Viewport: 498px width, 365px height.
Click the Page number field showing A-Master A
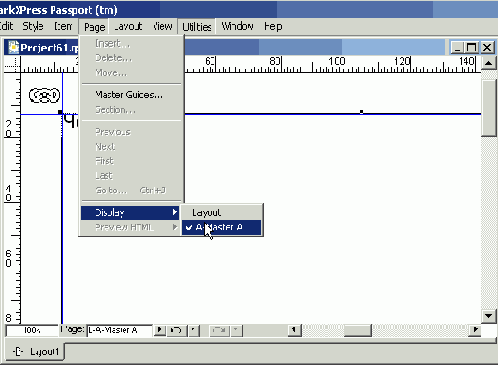tap(120, 330)
